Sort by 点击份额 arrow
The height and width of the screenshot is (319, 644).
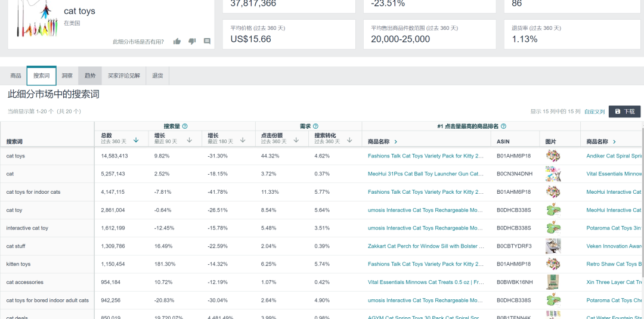[296, 140]
